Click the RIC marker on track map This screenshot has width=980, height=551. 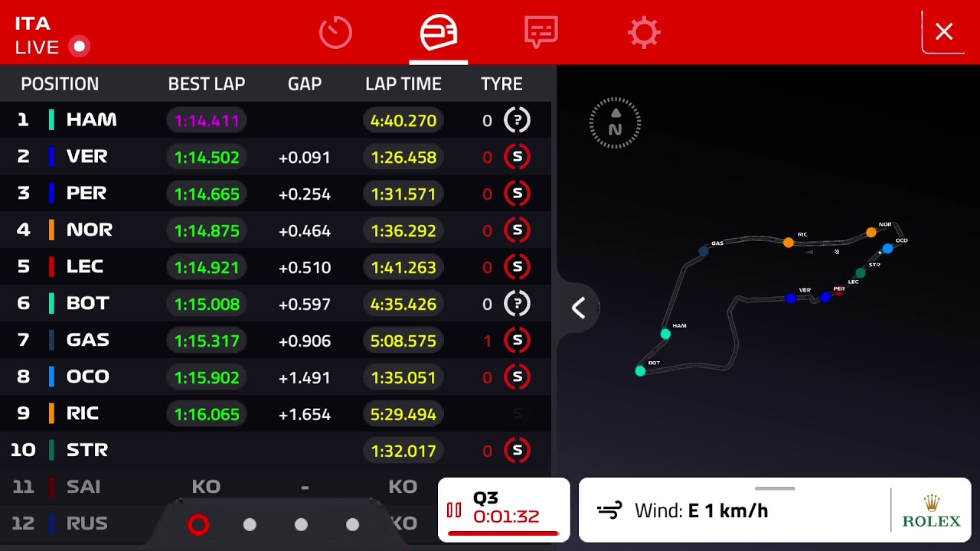click(x=789, y=243)
